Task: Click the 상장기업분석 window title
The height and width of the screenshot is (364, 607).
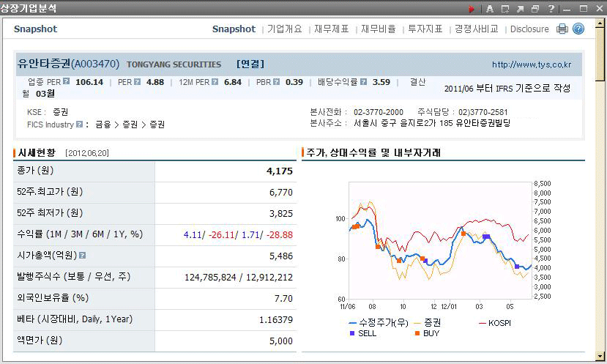Action: (x=29, y=8)
